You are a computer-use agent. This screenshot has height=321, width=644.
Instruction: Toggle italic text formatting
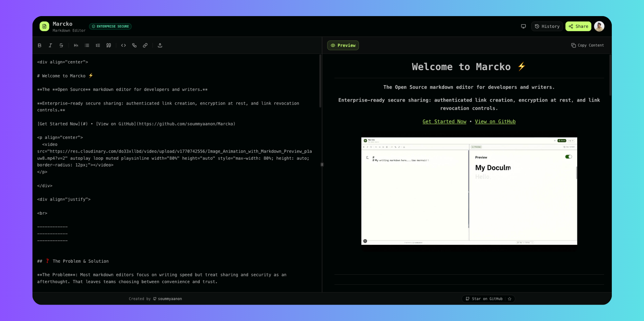50,45
